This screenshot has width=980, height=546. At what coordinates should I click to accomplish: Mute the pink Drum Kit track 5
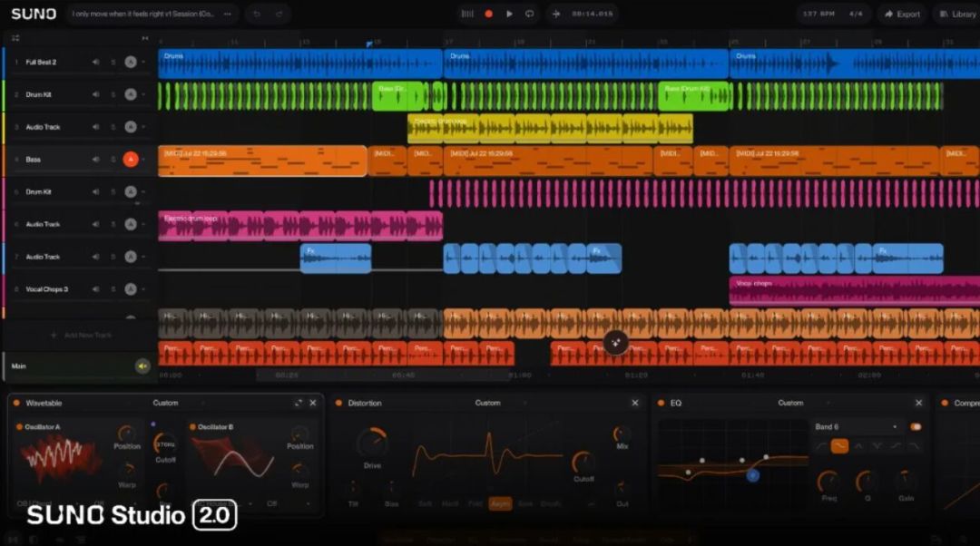tap(95, 191)
